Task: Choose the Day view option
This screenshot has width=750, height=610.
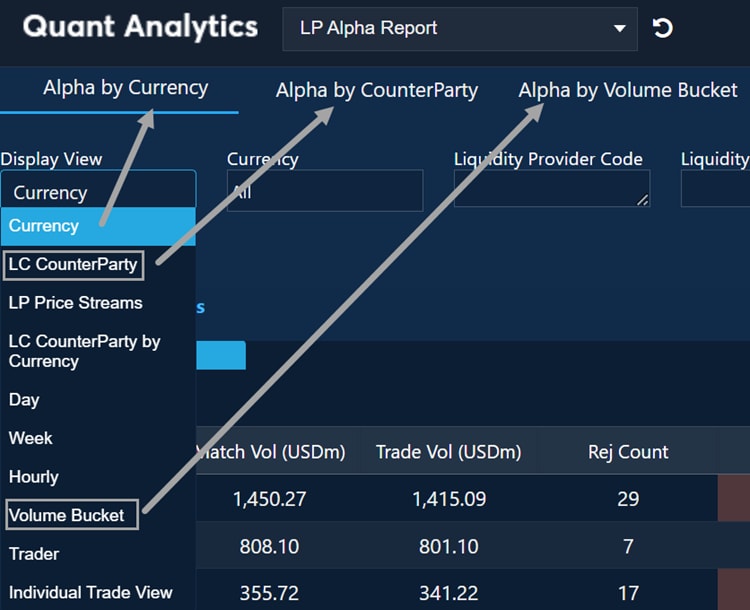Action: click(x=24, y=400)
